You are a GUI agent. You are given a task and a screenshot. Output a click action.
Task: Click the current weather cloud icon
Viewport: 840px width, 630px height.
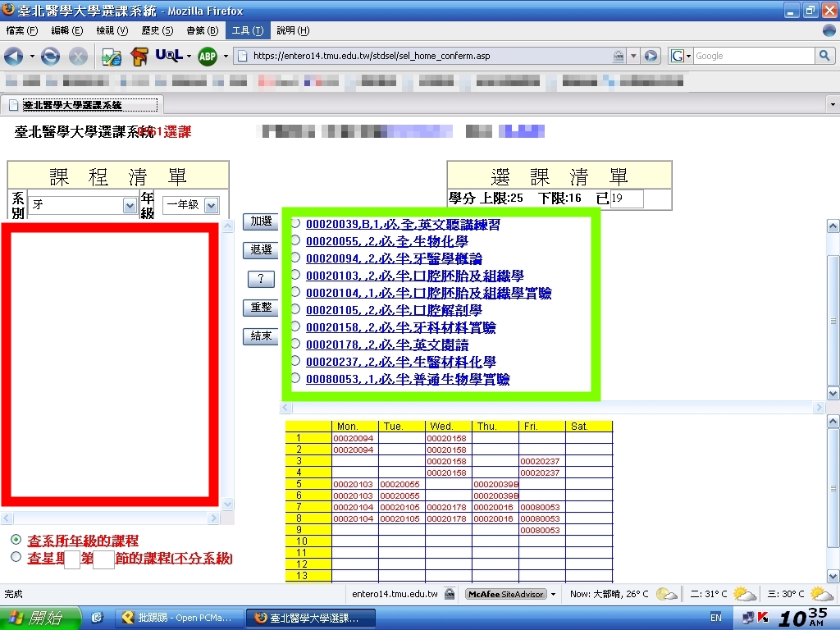pyautogui.click(x=666, y=594)
